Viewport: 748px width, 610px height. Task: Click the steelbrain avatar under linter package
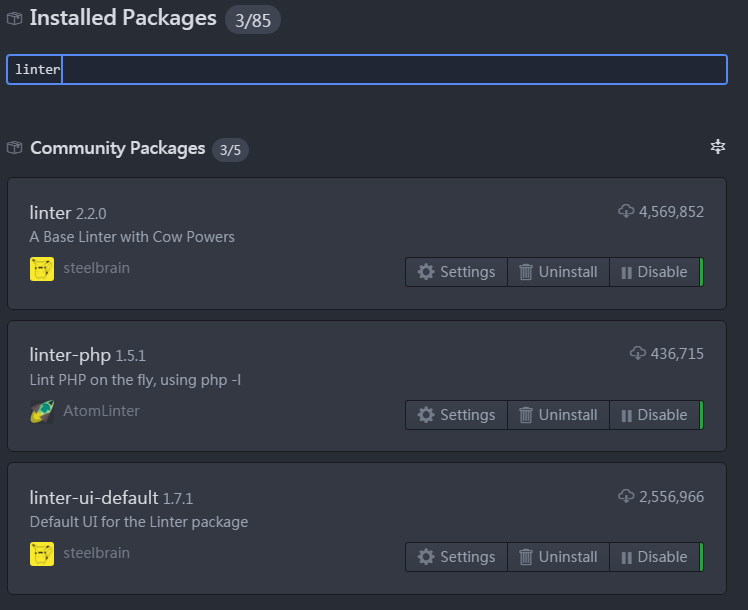42,269
